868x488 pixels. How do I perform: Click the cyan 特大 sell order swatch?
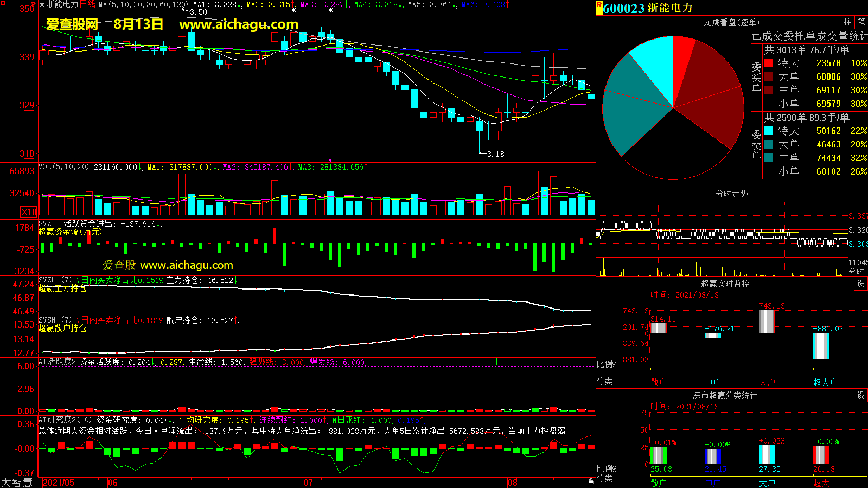click(768, 131)
